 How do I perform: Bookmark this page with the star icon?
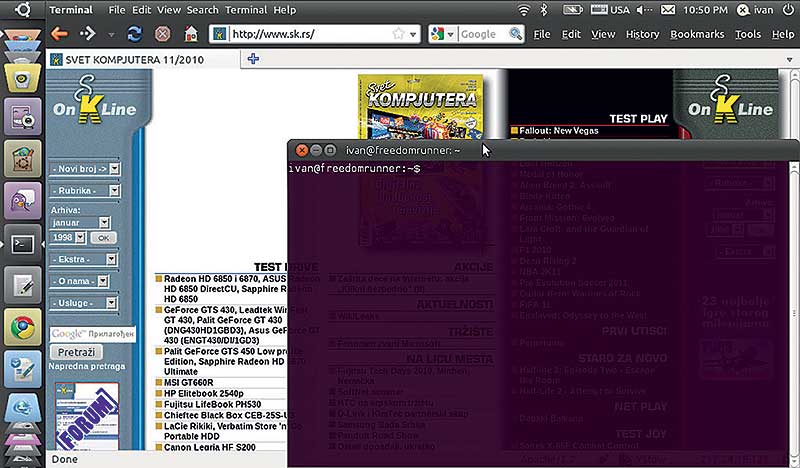click(x=398, y=34)
